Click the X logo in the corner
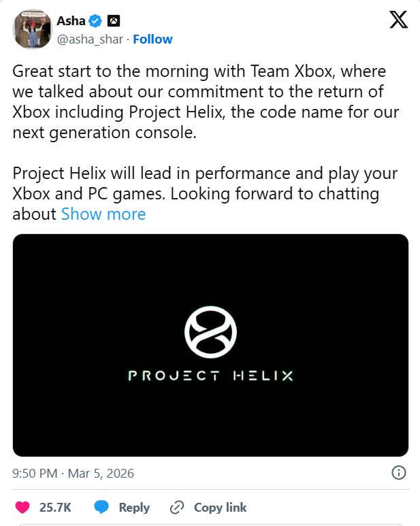 pyautogui.click(x=398, y=20)
